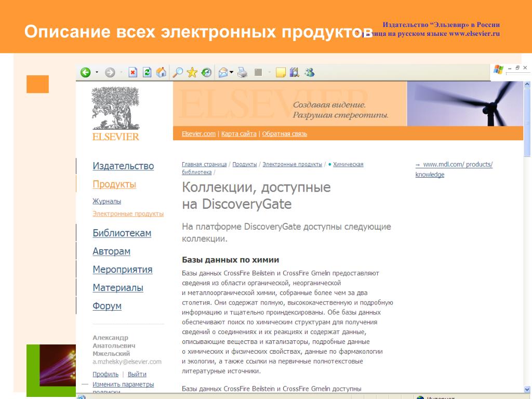Select Авторам in the left menu
This screenshot has height=399, width=532.
click(111, 251)
